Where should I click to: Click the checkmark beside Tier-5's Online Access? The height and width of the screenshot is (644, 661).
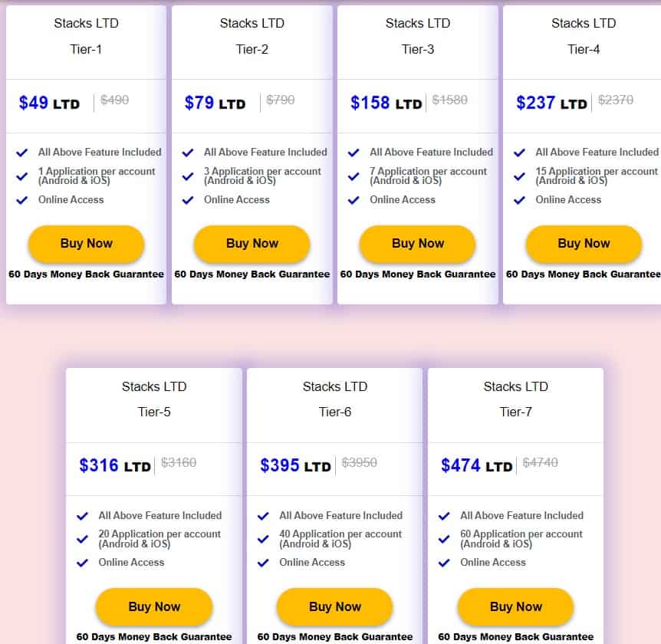pyautogui.click(x=81, y=563)
